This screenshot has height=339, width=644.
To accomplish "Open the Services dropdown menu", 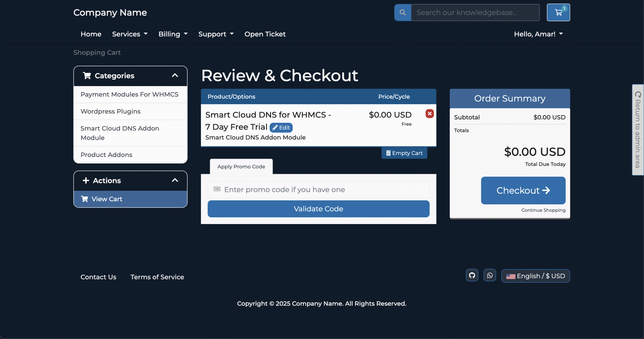I will coord(130,34).
